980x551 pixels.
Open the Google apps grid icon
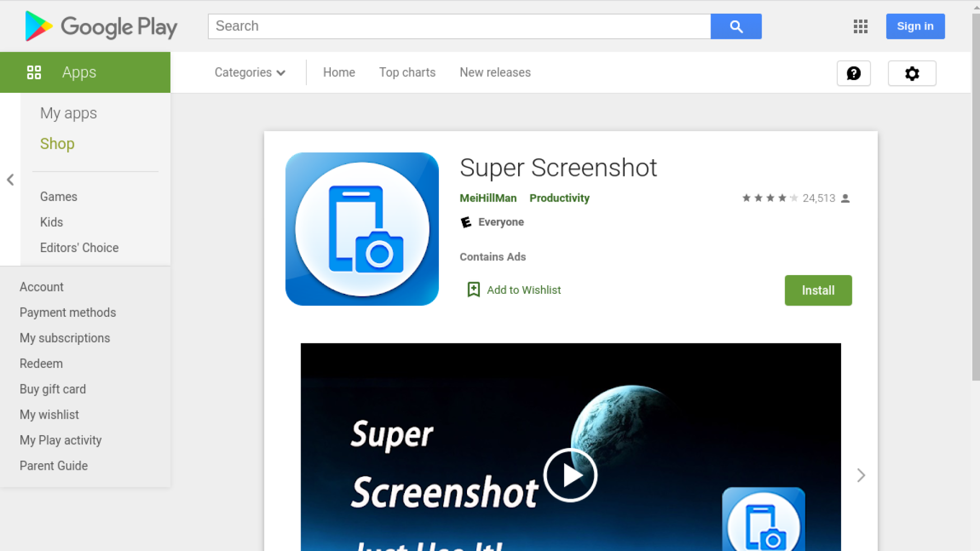[861, 27]
